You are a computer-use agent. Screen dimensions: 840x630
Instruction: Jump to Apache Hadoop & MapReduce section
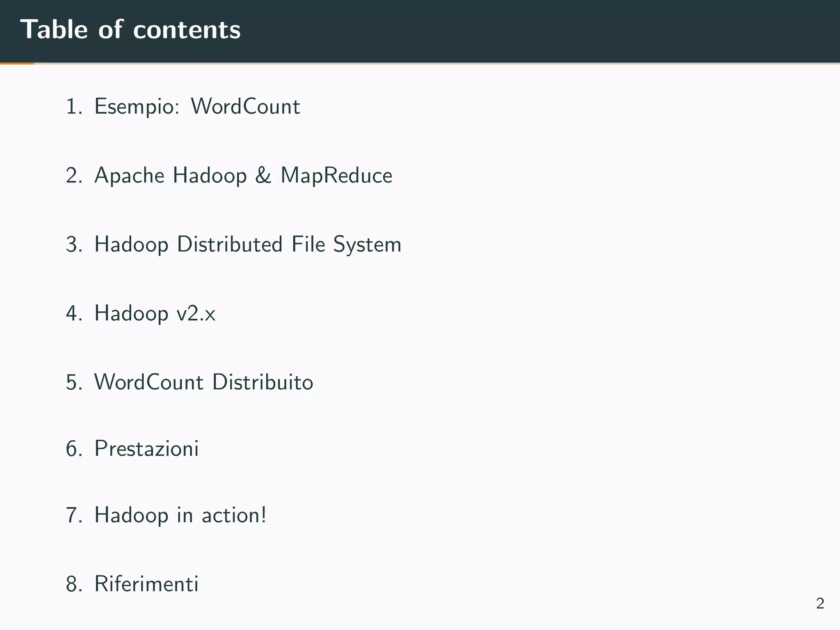pos(243,176)
